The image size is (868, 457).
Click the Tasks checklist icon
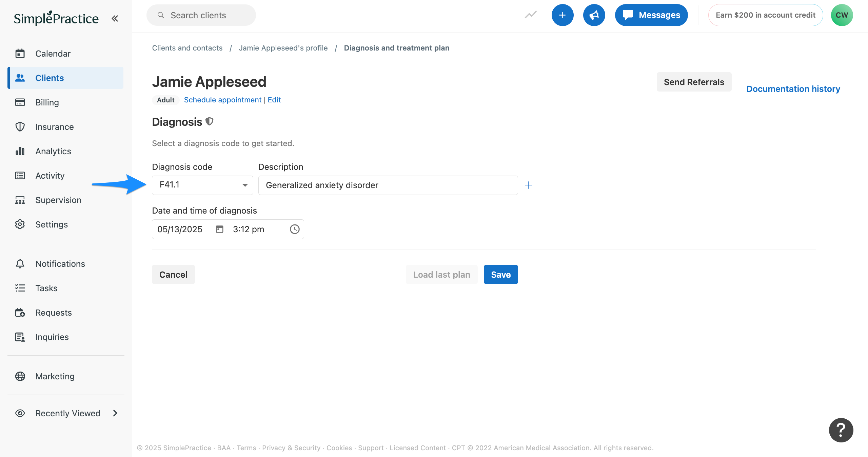tap(20, 288)
